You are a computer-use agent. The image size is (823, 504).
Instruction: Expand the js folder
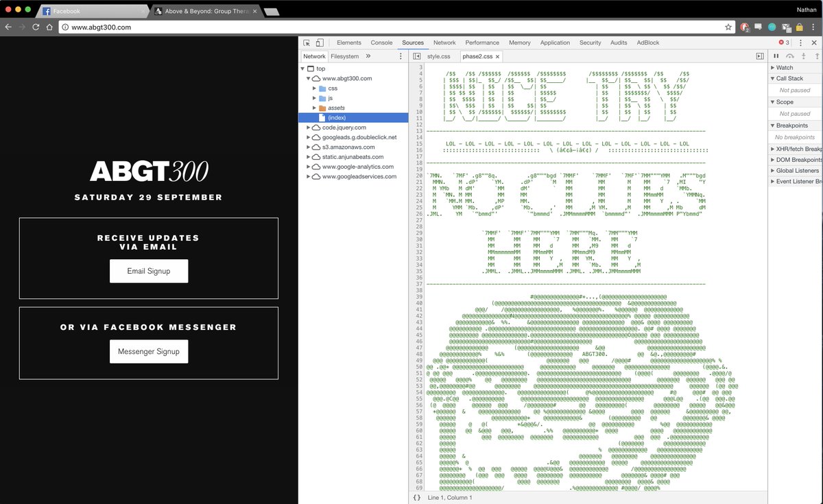coord(314,98)
